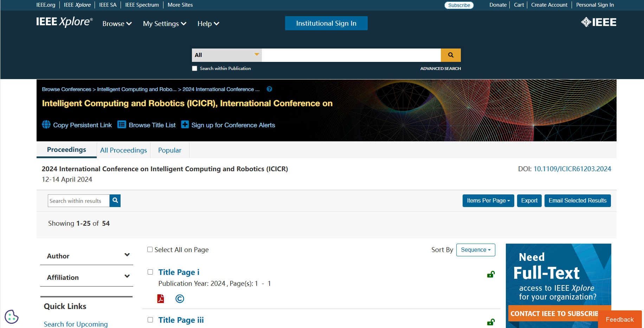Viewport: 644px width, 328px height.
Task: Click the IEEE logo in header
Action: 598,22
